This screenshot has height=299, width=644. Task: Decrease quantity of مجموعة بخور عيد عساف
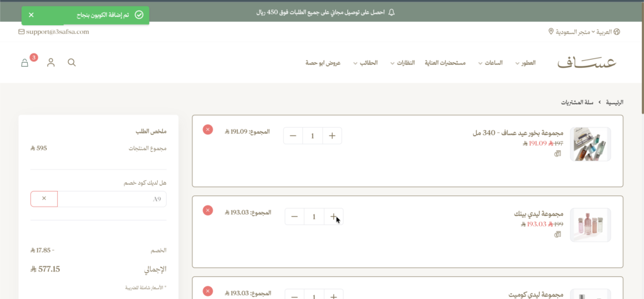[x=293, y=136]
